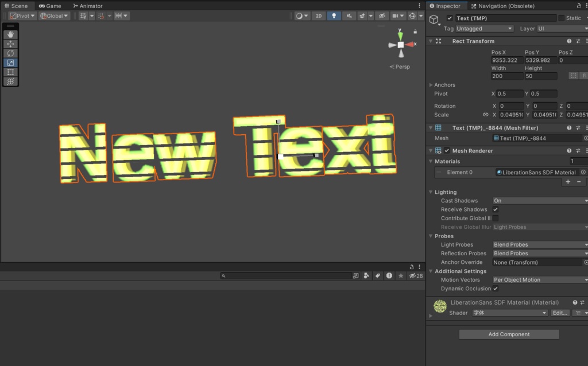Toggle Scene view audio mute icon
Viewport: 588px width, 366px height.
click(x=349, y=15)
